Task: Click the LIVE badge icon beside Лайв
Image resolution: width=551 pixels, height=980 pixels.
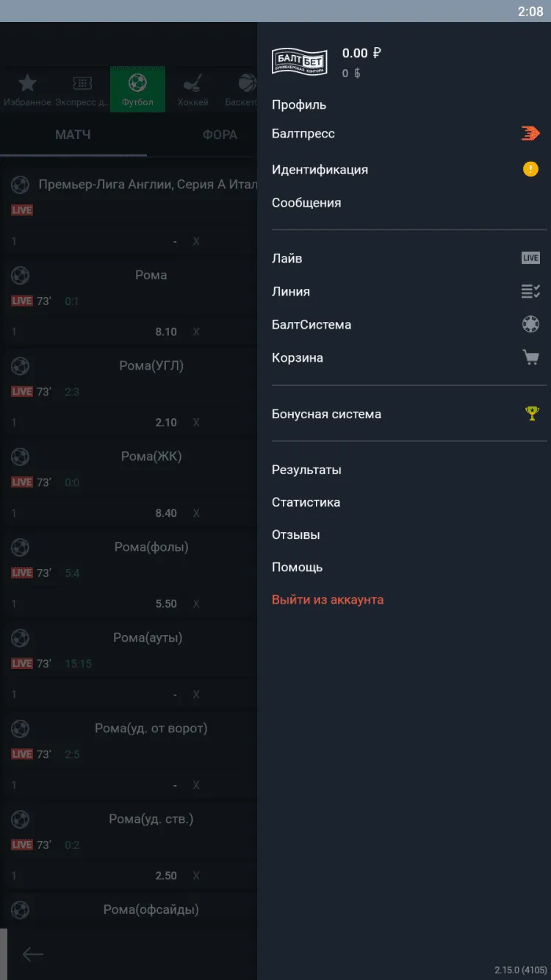Action: (530, 258)
